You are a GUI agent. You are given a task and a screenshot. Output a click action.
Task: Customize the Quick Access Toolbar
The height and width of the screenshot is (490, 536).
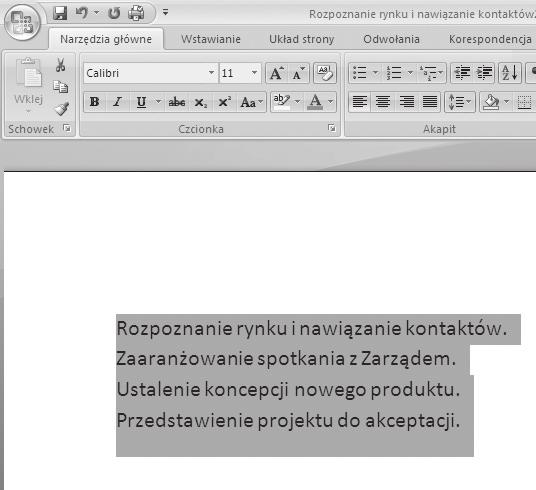(x=165, y=13)
